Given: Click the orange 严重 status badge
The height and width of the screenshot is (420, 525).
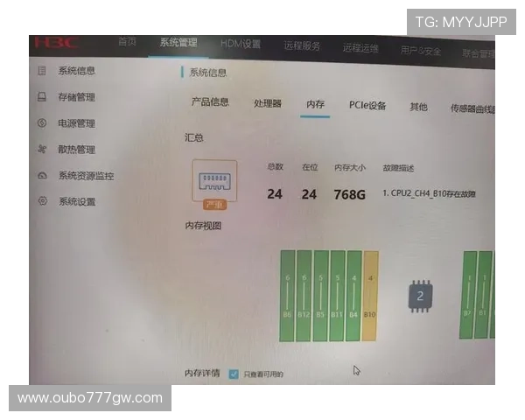Looking at the screenshot, I should 214,204.
